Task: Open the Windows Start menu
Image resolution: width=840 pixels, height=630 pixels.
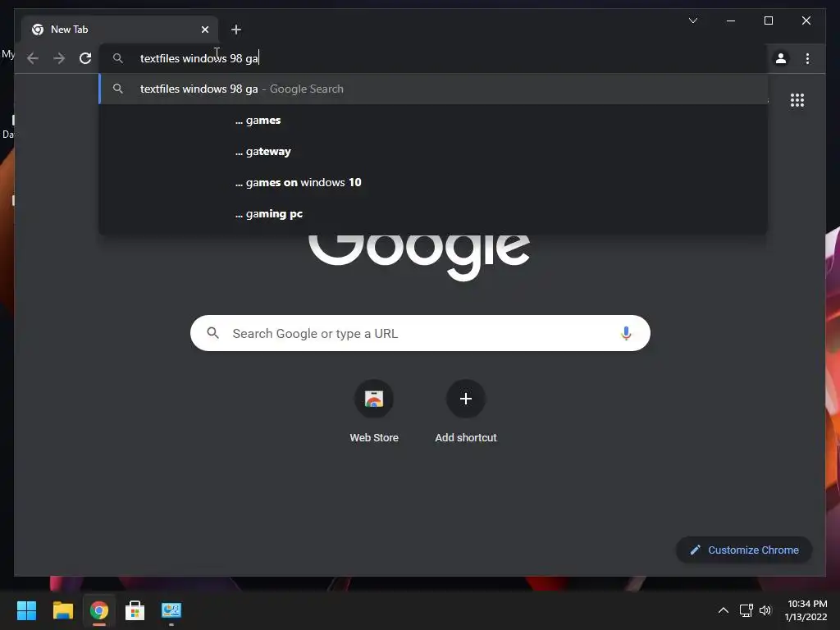Action: point(26,610)
